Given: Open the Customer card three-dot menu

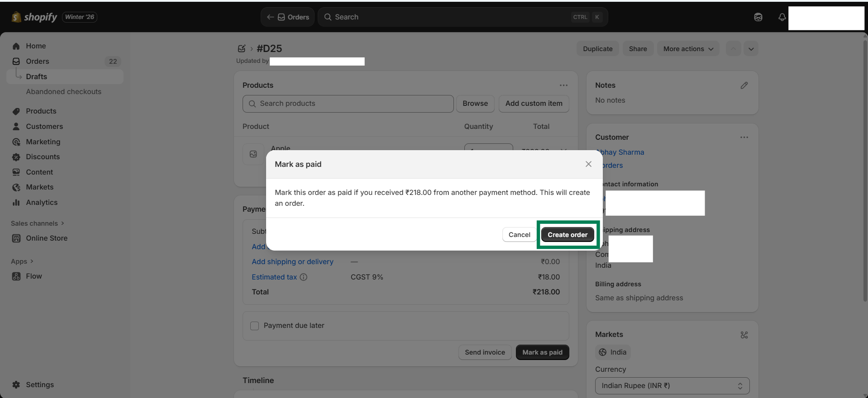Looking at the screenshot, I should (744, 137).
